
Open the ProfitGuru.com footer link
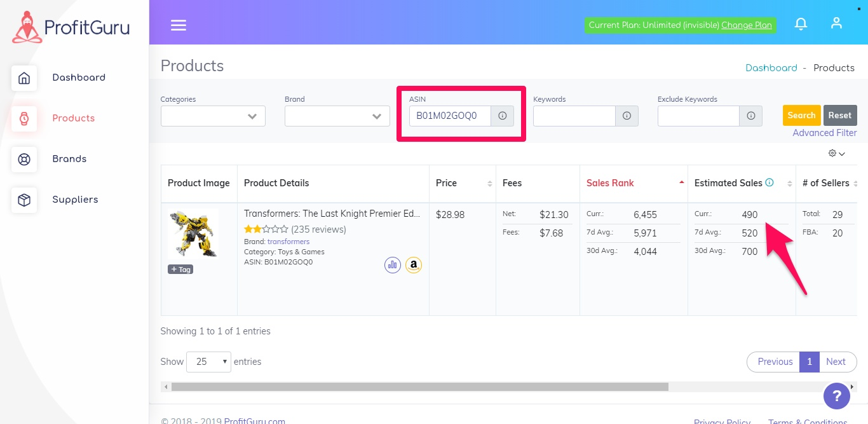pyautogui.click(x=254, y=421)
